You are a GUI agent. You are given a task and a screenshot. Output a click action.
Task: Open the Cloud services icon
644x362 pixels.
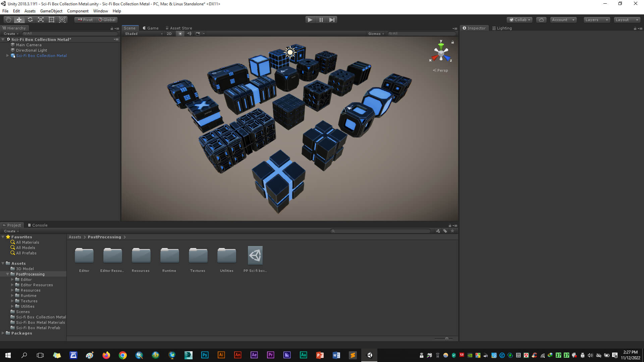tap(541, 20)
